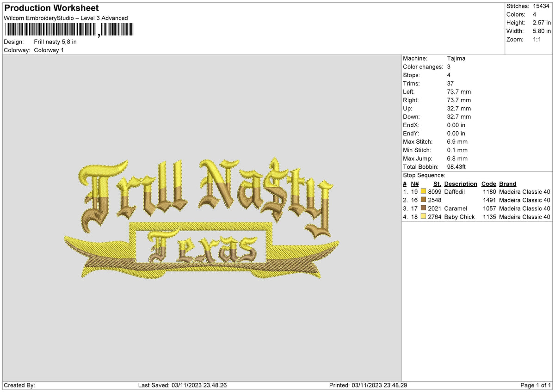Screen dimensions: 555x392
Task: Click the stitch count value 15434
Action: click(542, 6)
